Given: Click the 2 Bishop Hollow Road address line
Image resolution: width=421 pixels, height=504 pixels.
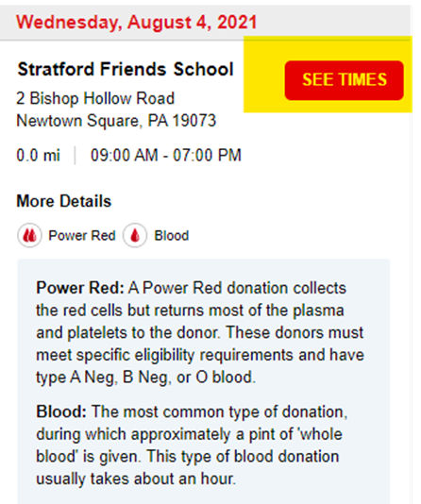Looking at the screenshot, I should 95,98.
